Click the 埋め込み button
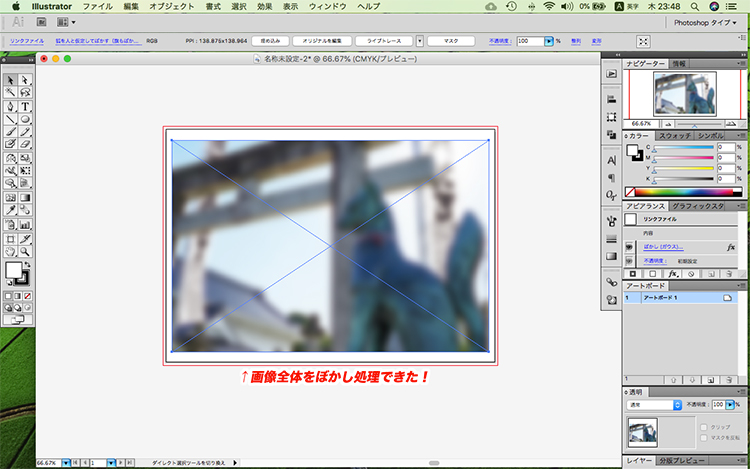750x469 pixels. click(270, 41)
